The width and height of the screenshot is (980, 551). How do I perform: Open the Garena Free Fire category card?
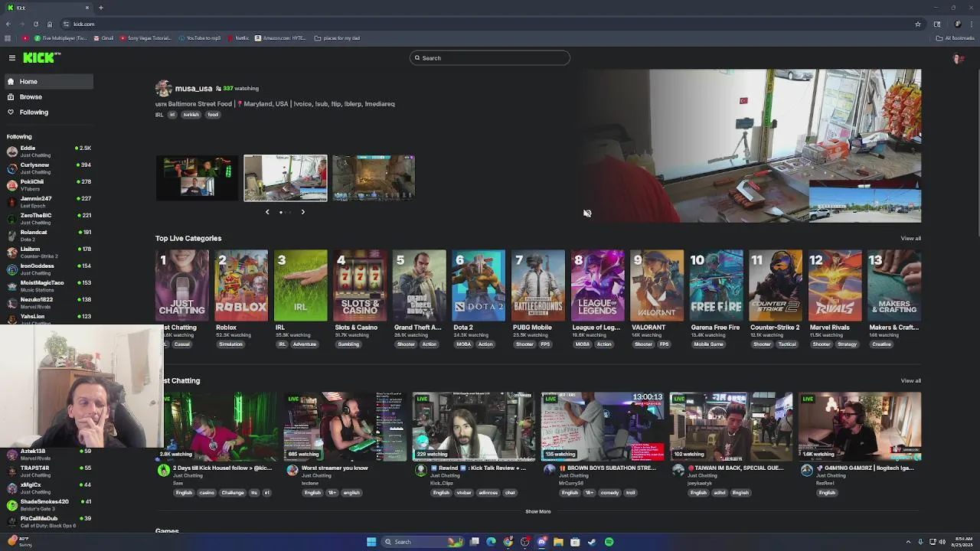tap(716, 285)
